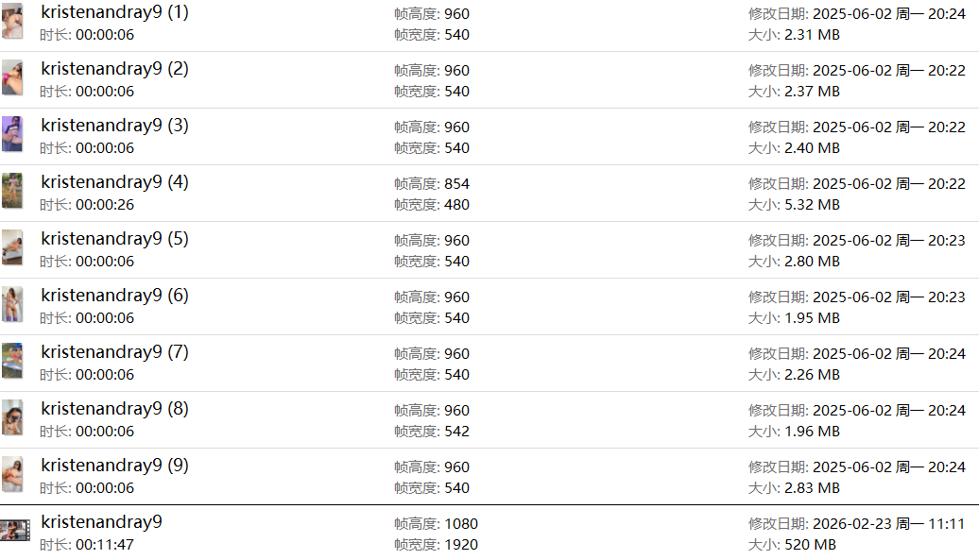Click the 00:11:47 duration text

coord(105,545)
